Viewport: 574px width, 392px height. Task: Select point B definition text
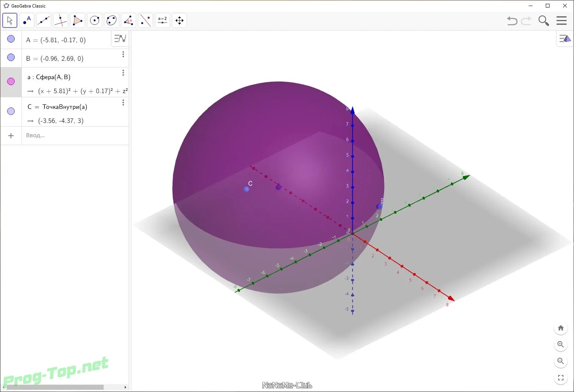[55, 58]
